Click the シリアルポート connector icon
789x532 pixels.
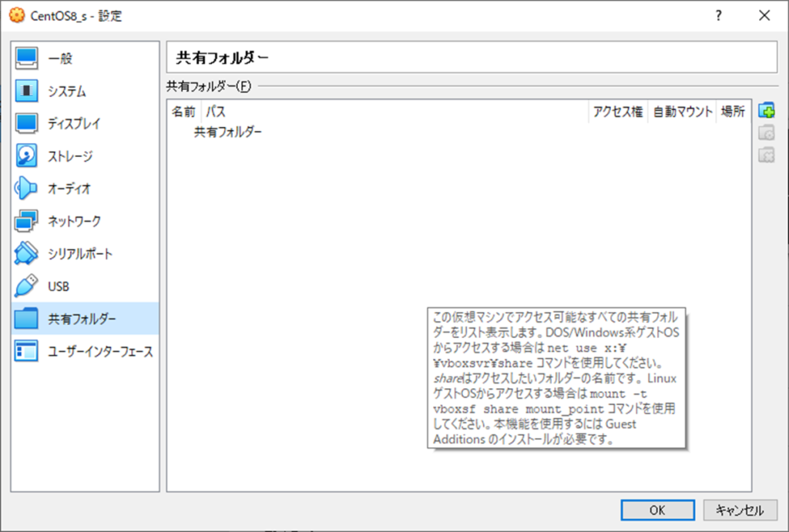tap(26, 253)
